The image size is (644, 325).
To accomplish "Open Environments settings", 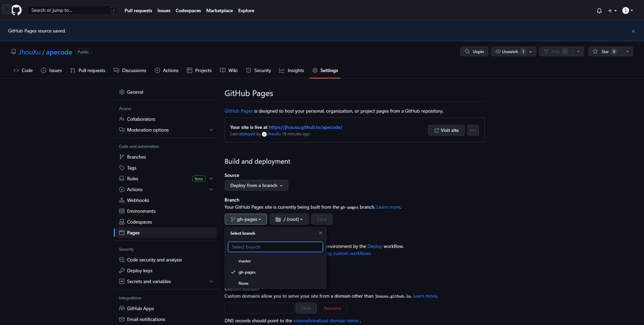I will click(166, 211).
